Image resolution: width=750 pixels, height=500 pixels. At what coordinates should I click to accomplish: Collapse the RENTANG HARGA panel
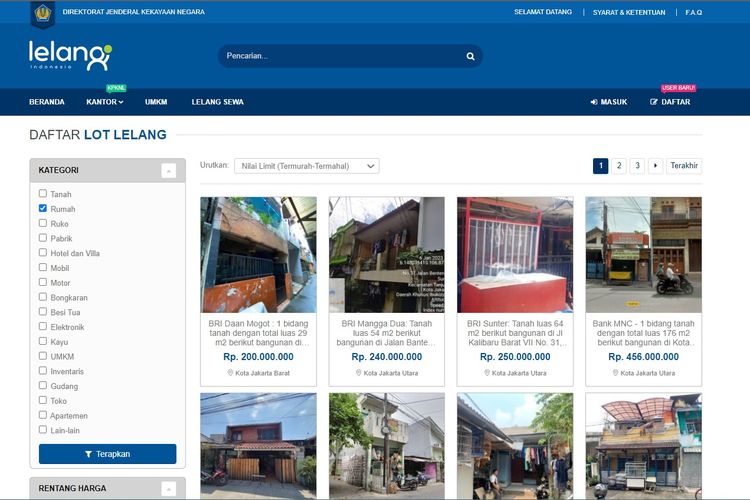tap(168, 489)
